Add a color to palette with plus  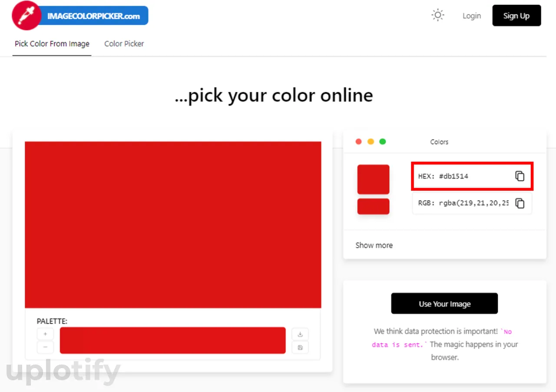tap(46, 334)
